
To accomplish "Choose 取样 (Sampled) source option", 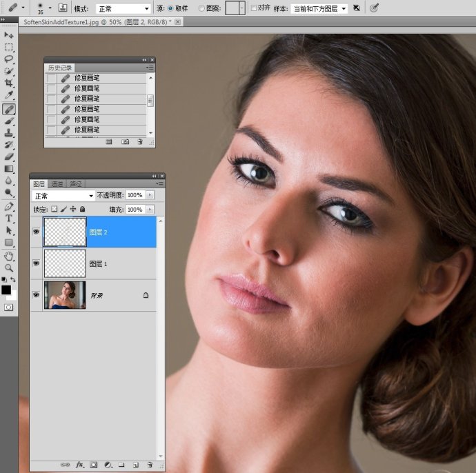I will tap(170, 8).
